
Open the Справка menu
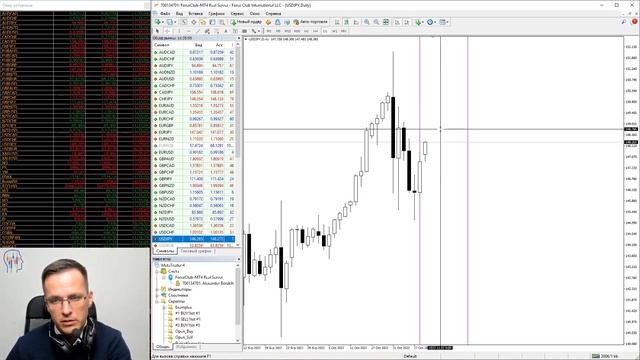pos(273,13)
